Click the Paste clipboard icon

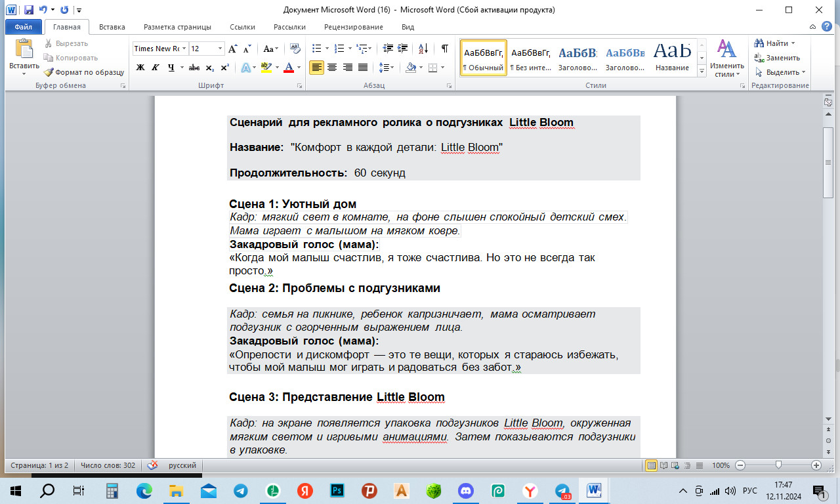24,49
